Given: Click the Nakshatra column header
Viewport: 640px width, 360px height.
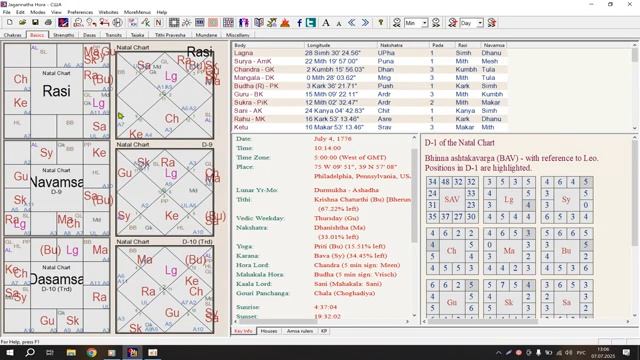Looking at the screenshot, I should coord(403,45).
